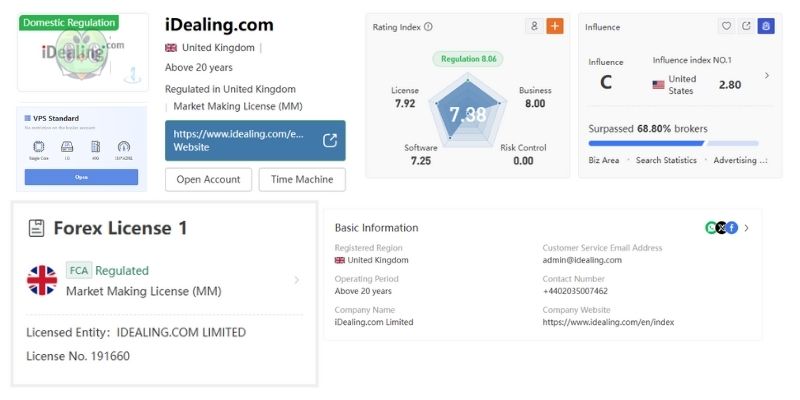The height and width of the screenshot is (400, 800).
Task: Select the Biz Area tab
Action: coord(603,160)
